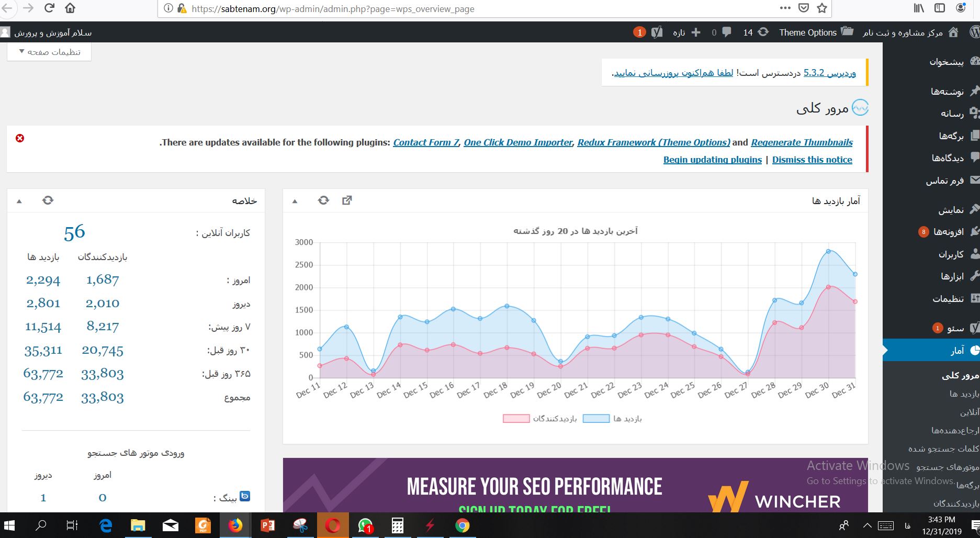Open One Click Demo Importer link
Viewport: 980px width, 538px height.
tap(518, 142)
